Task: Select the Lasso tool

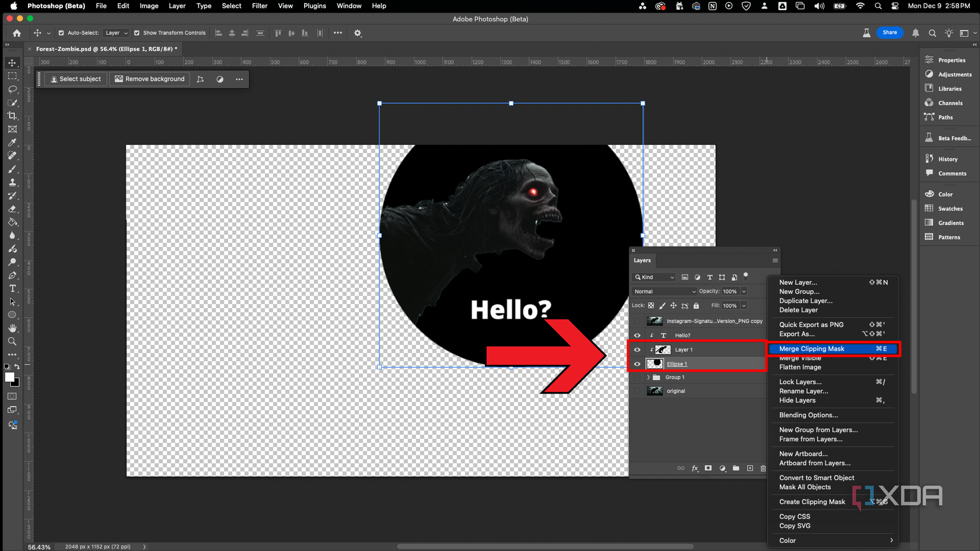Action: pyautogui.click(x=12, y=89)
